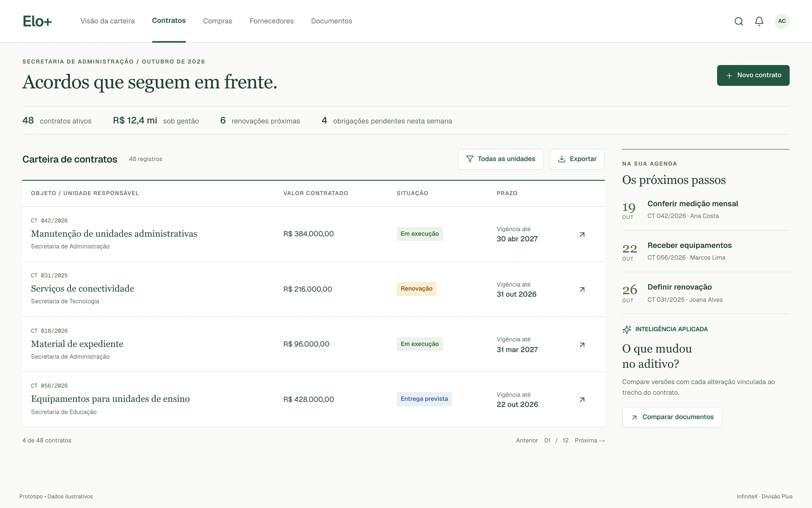Click value R$ 216.000,00
Viewport: 812px width, 508px height.
(308, 289)
